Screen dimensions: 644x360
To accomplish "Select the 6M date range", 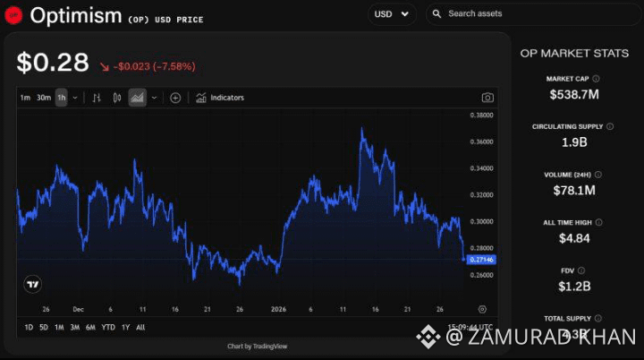I will coord(90,328).
